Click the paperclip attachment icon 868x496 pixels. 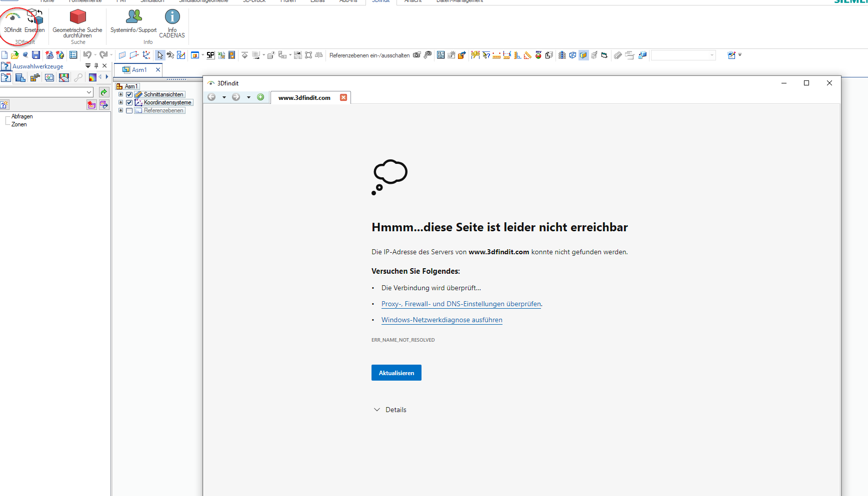coord(617,55)
